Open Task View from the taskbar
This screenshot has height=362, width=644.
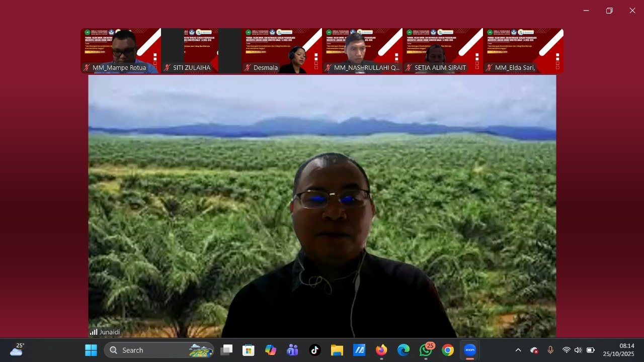tap(226, 350)
